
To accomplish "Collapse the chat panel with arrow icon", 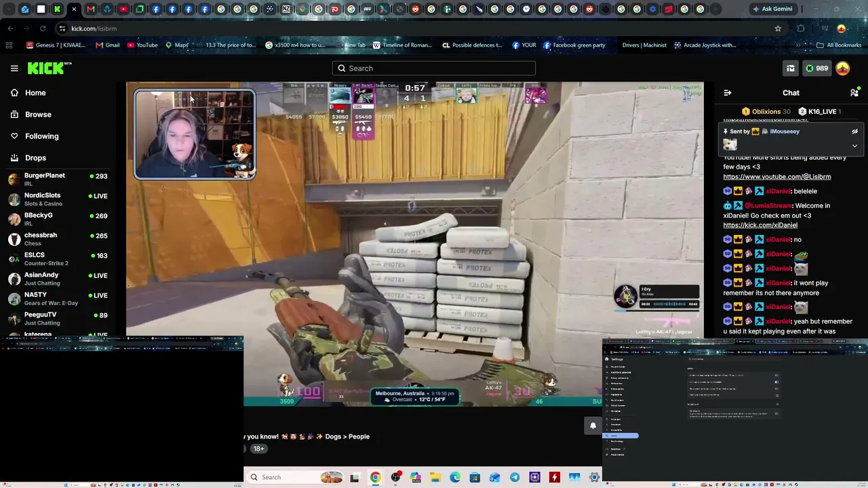I will (x=728, y=93).
